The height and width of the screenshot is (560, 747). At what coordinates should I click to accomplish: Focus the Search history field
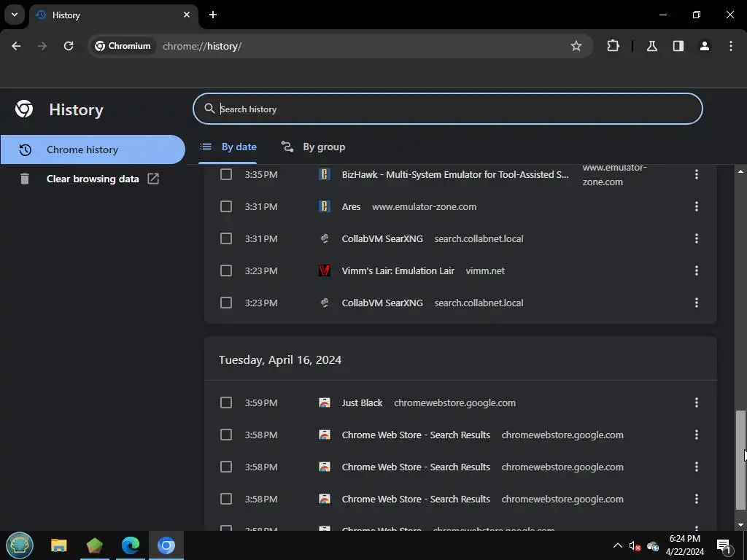click(447, 109)
